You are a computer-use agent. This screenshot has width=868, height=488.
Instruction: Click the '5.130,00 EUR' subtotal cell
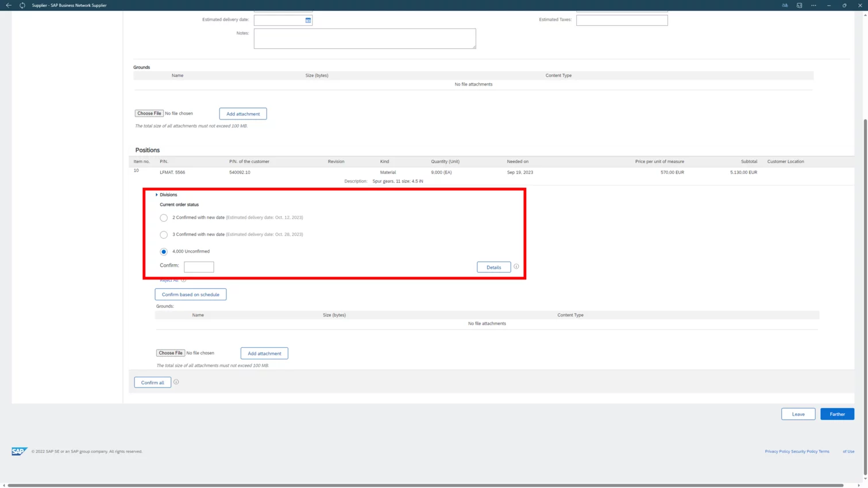(x=743, y=172)
